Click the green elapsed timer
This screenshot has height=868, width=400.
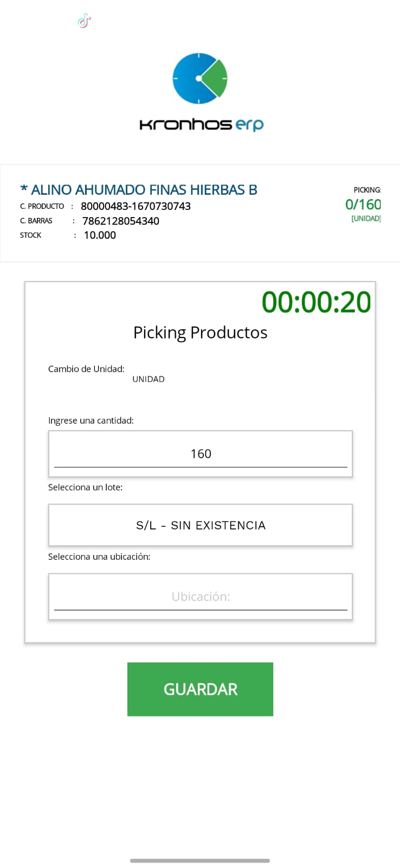click(x=316, y=302)
